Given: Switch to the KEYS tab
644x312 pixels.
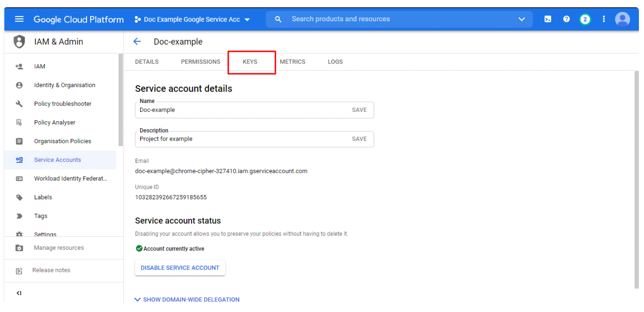Looking at the screenshot, I should pyautogui.click(x=250, y=61).
